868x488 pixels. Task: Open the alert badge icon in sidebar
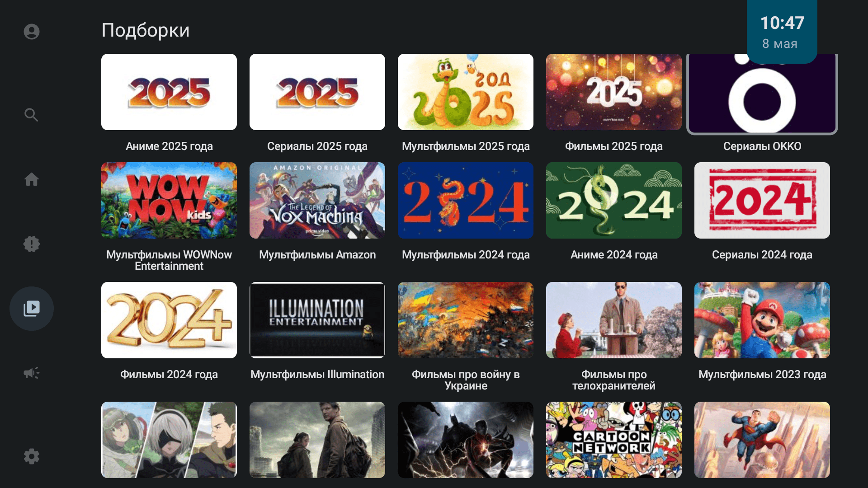[x=32, y=244]
